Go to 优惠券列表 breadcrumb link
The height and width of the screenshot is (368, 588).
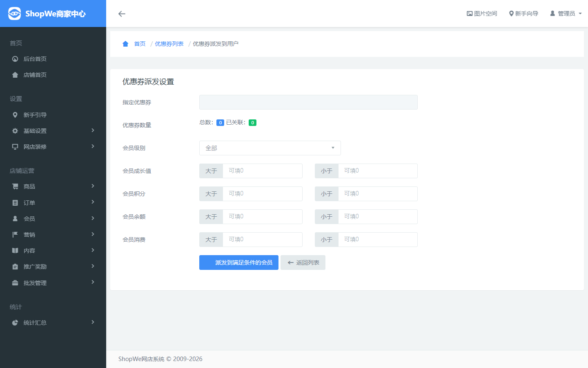(169, 44)
